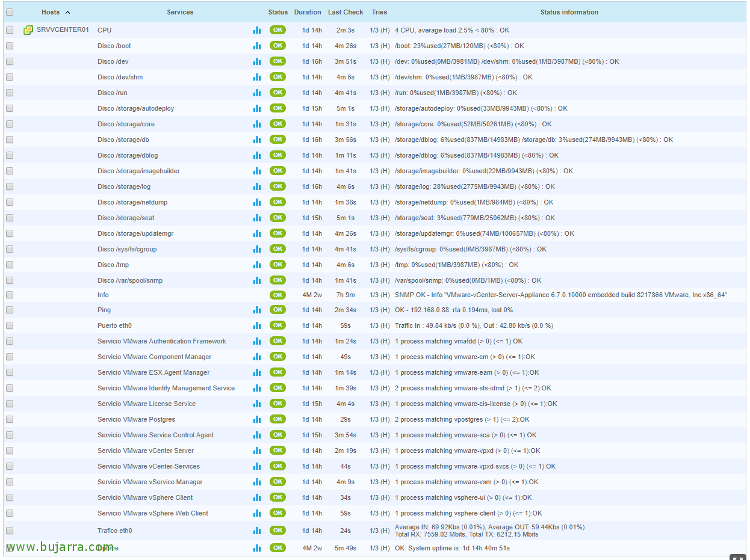This screenshot has height=560, width=750.
Task: Sort by the Services column header
Action: (180, 12)
